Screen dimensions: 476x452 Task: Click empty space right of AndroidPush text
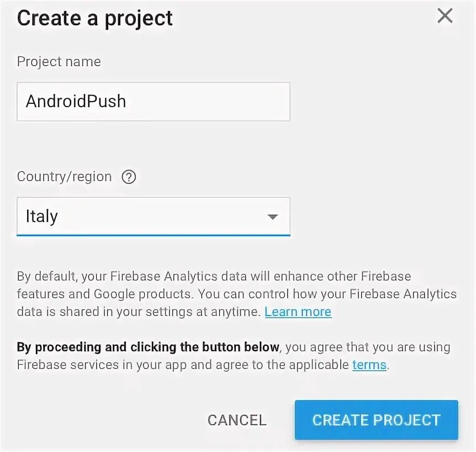(x=210, y=102)
